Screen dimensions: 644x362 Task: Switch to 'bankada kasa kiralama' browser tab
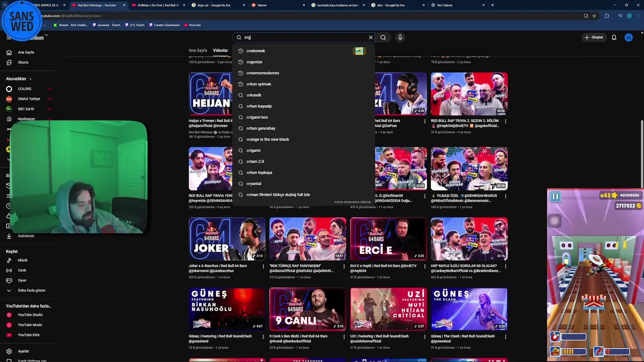[x=338, y=5]
